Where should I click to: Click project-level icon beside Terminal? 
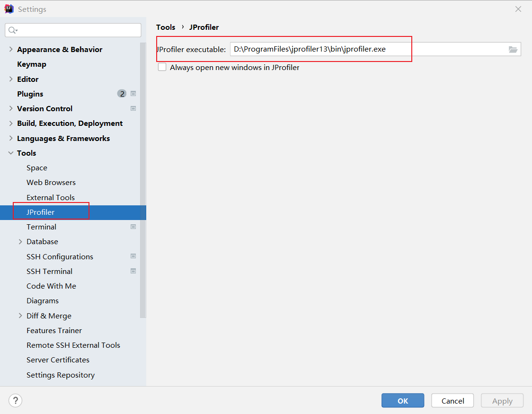click(133, 227)
